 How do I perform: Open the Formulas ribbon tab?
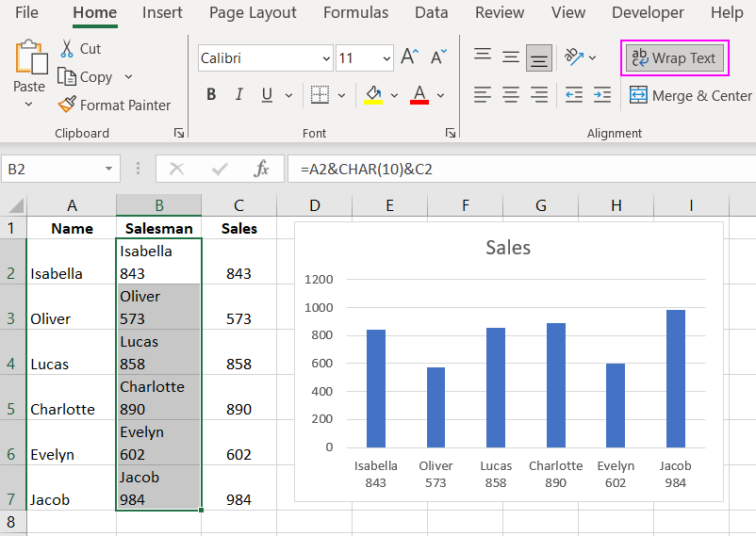[355, 13]
